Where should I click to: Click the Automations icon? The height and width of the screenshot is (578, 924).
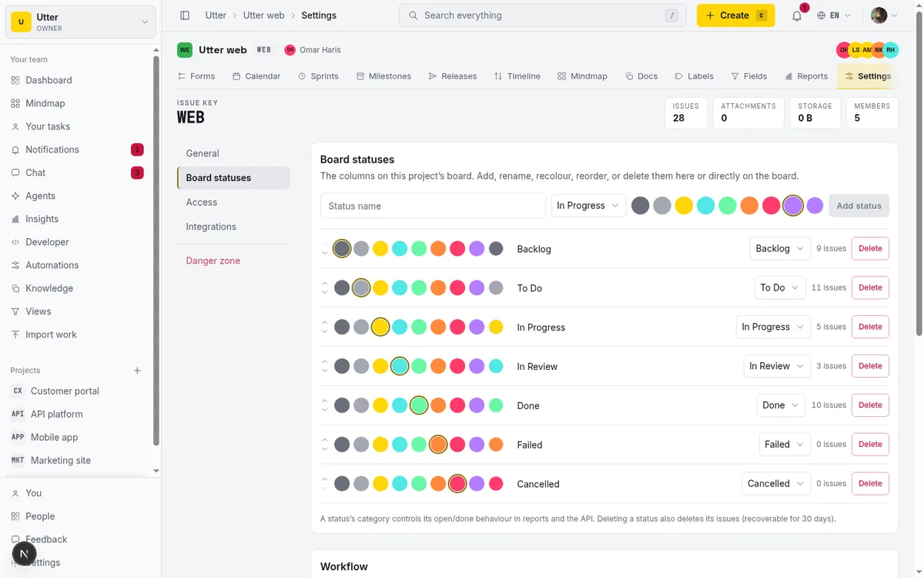coord(15,265)
